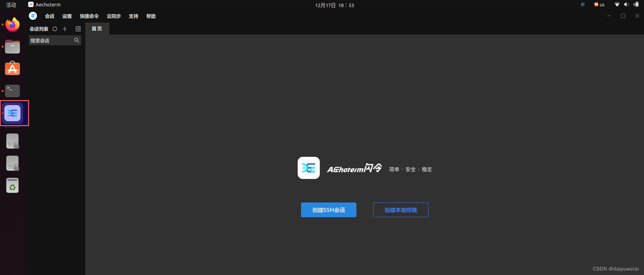Open the Aechoterm app menu in top bar
This screenshot has width=644, height=275.
[45, 5]
